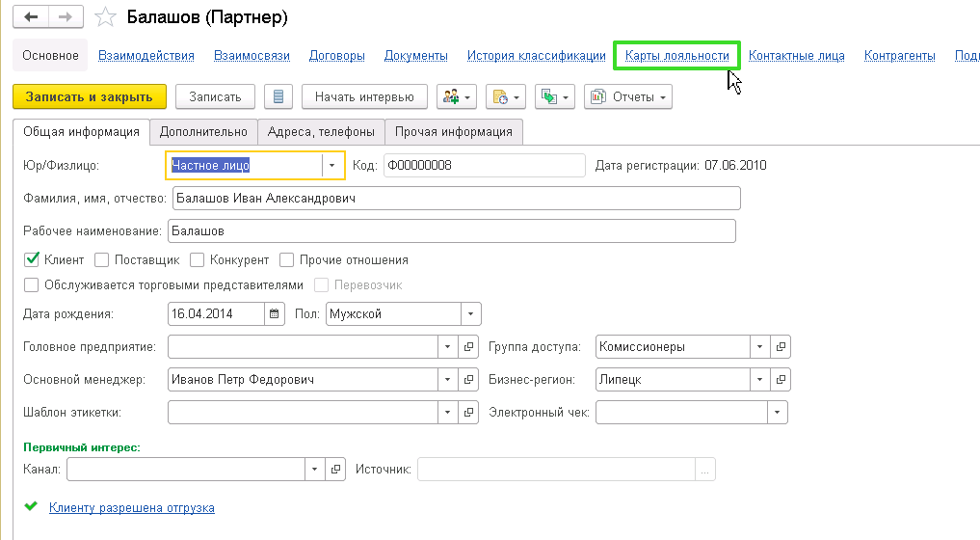Screen dimensions: 980x540
Task: Expand the Головное предприятие dropdown arrow
Action: point(447,346)
